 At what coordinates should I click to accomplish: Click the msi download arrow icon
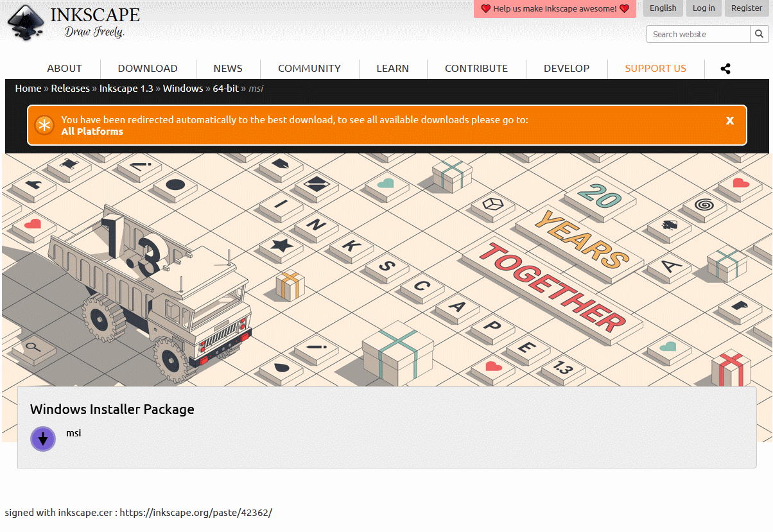click(x=43, y=439)
